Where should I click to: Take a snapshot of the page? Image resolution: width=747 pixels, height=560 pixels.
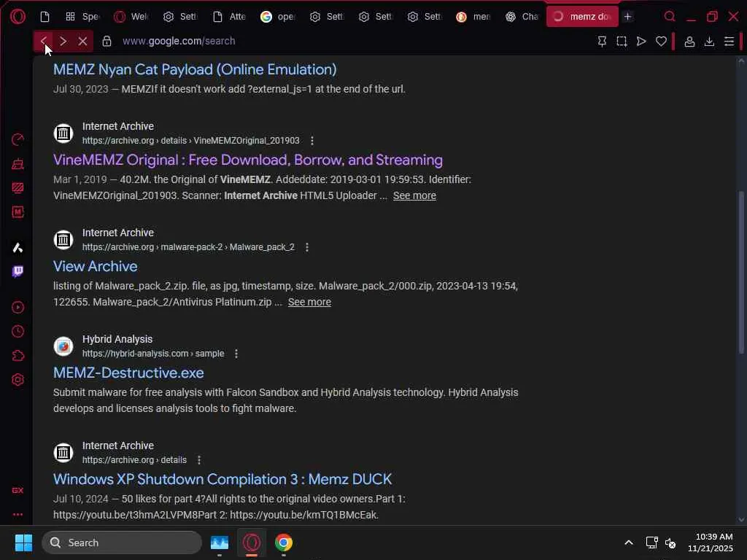622,42
